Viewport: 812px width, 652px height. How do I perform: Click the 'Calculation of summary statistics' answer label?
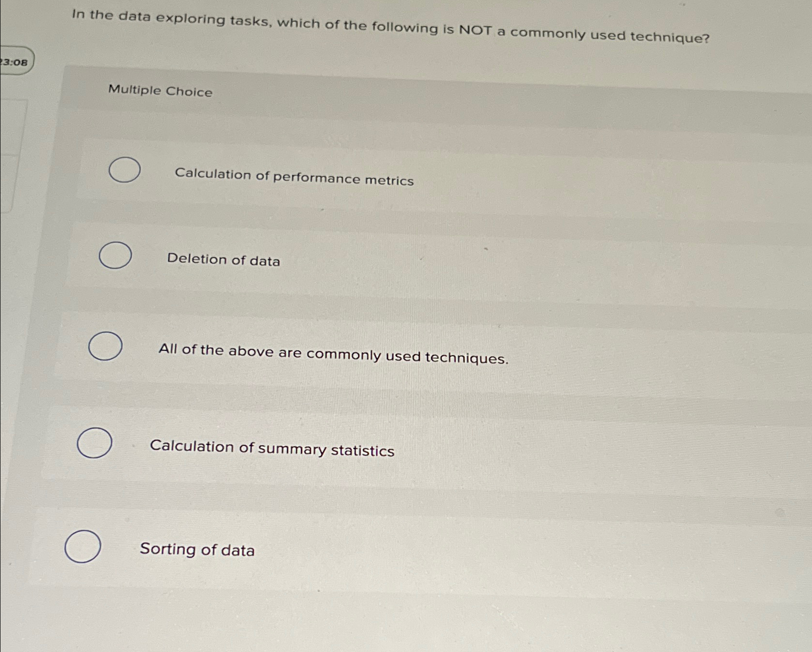click(272, 450)
